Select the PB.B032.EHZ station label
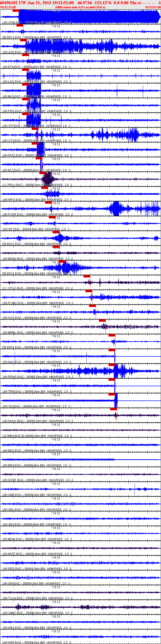Screen dimensions: 161x644 click(x=12, y=244)
